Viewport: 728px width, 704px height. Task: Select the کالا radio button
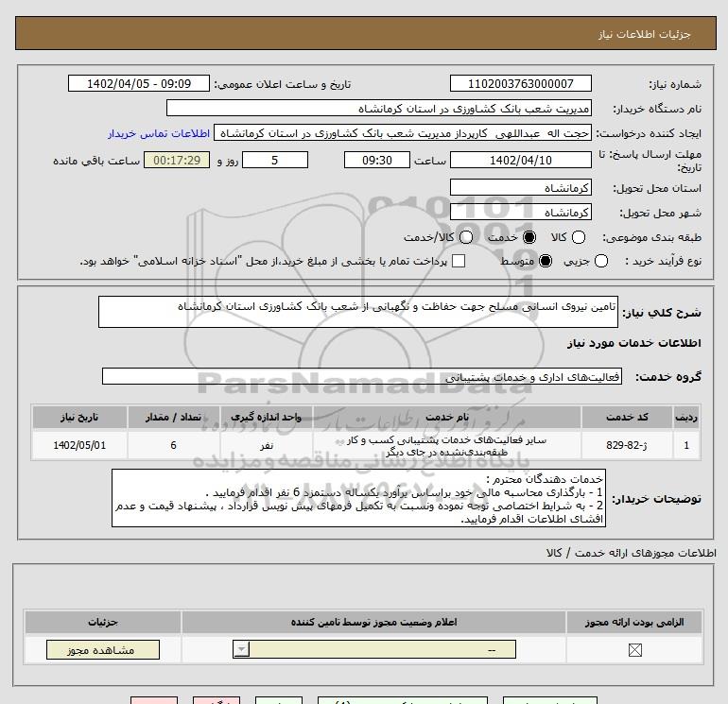tap(579, 237)
